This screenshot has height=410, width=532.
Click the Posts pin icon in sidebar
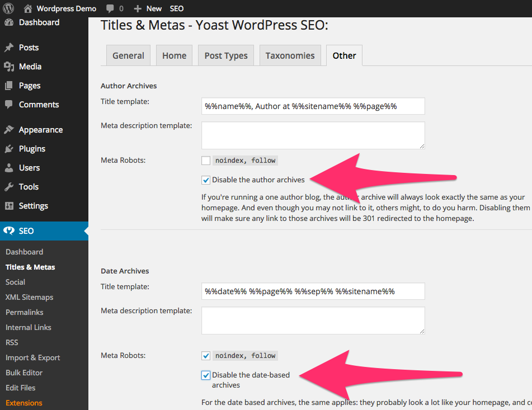[9, 48]
